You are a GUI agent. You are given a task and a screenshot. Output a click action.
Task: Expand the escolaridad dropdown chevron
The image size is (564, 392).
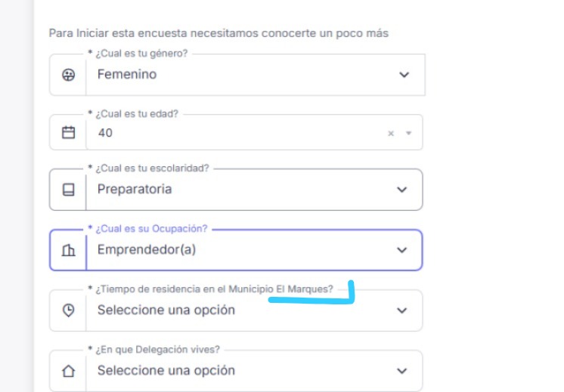pos(402,190)
